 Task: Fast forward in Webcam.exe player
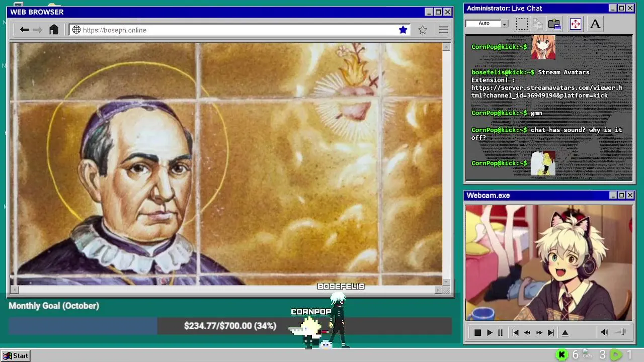click(539, 332)
